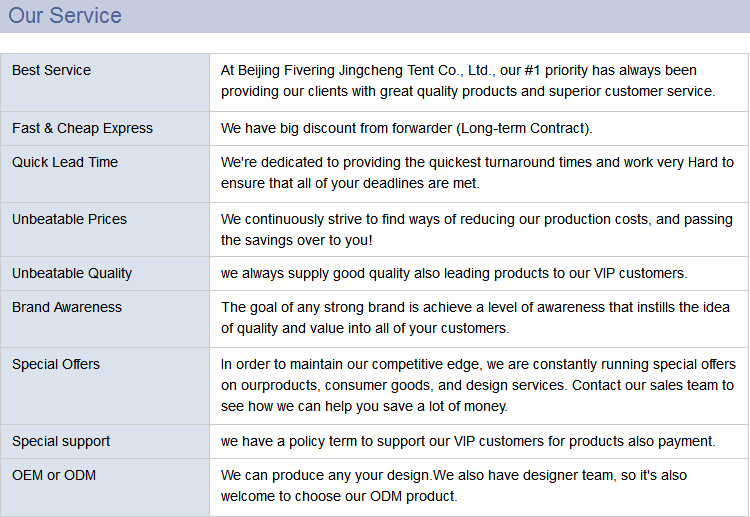Click the "Our Service" section heading
This screenshot has height=517, width=750.
point(65,16)
